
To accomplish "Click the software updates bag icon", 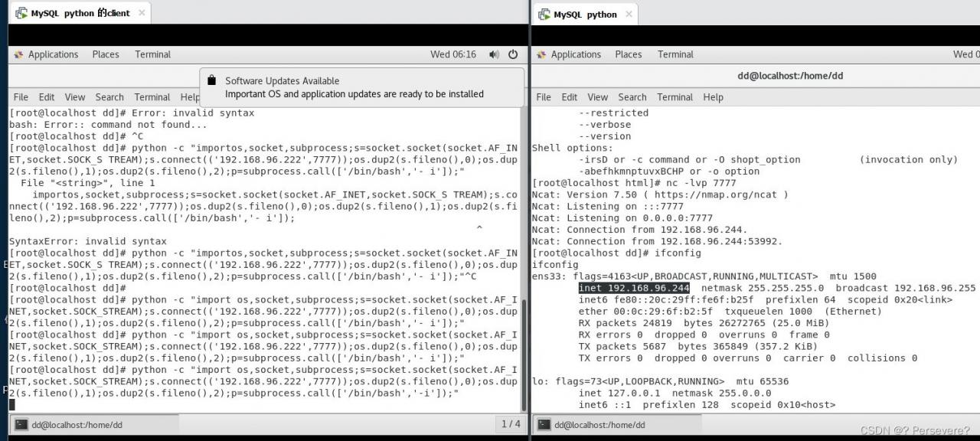I will click(x=212, y=80).
